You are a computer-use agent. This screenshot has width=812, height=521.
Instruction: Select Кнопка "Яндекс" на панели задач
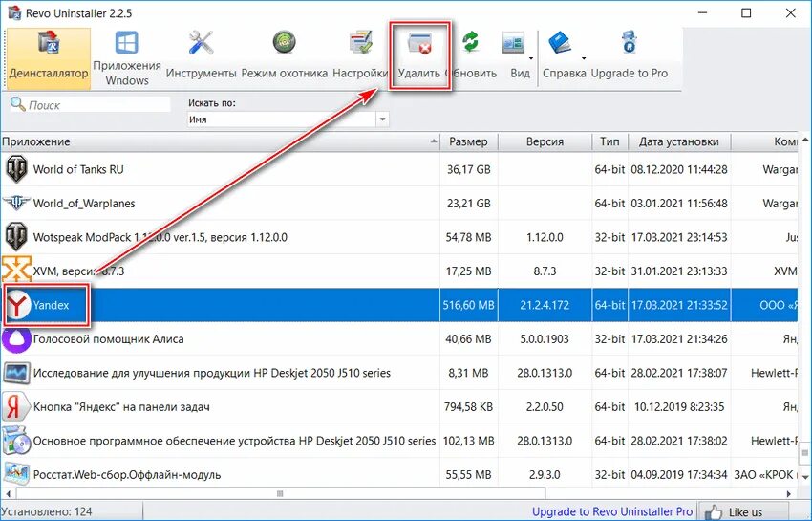pos(121,407)
